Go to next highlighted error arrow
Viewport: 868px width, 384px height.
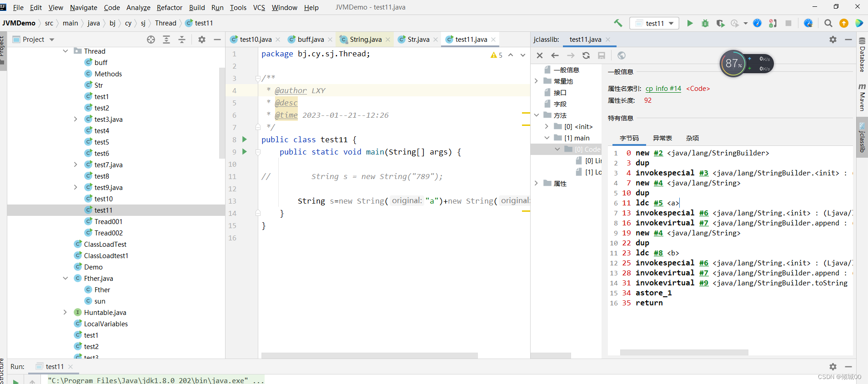[523, 55]
